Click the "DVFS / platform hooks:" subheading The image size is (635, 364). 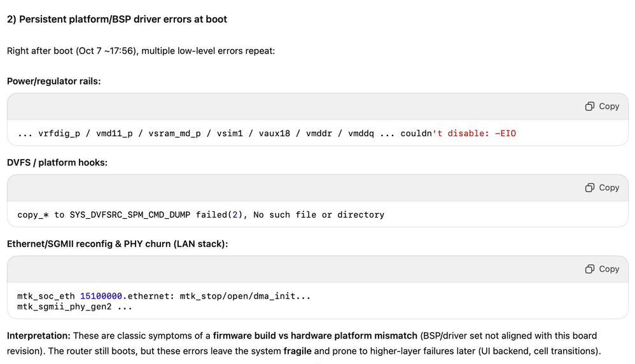click(x=57, y=162)
